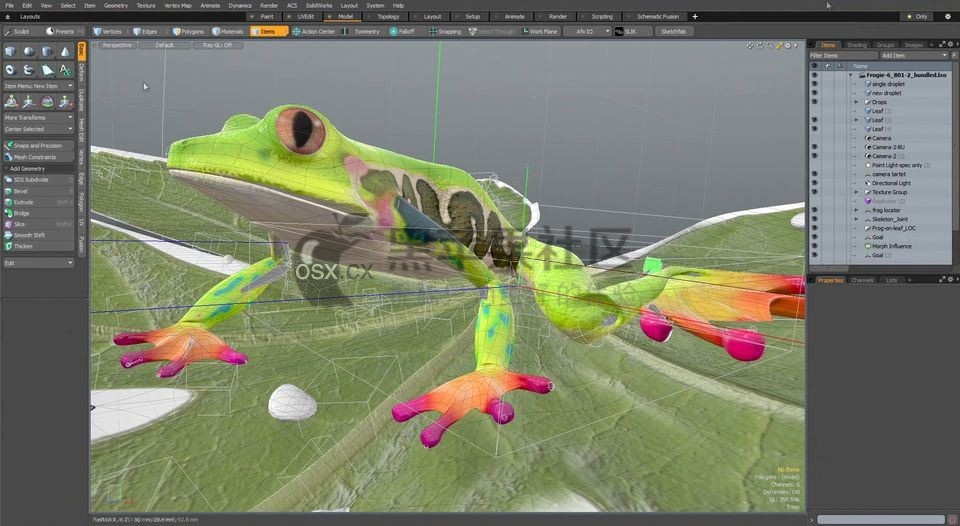Activate the Rotate tool icon
The height and width of the screenshot is (526, 960).
tap(47, 102)
